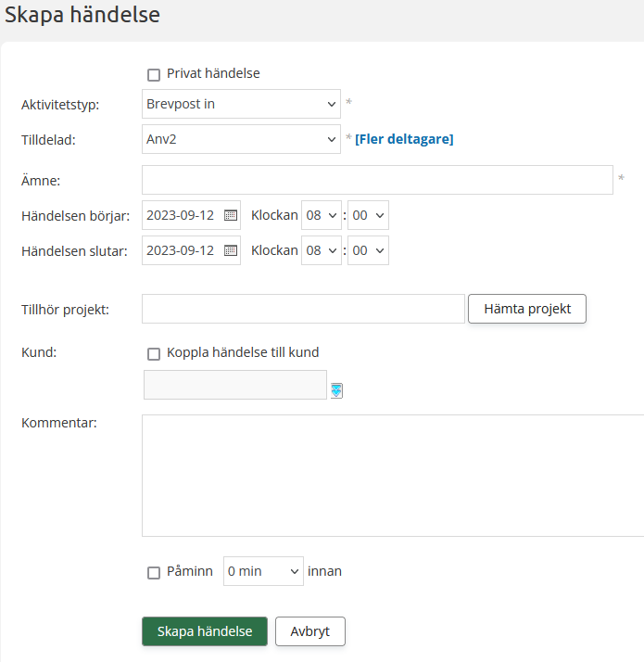Cancel with the Avbryt button
The width and height of the screenshot is (644, 662).
[309, 631]
